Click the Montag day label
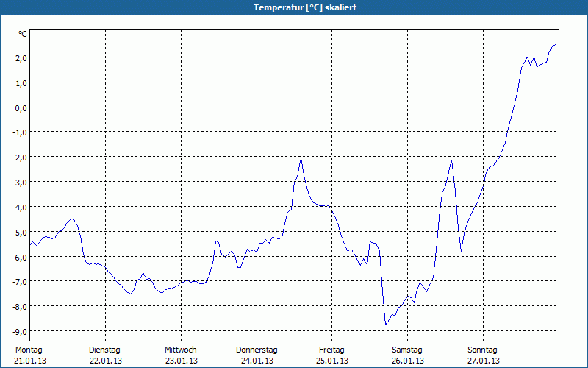 tap(29, 350)
